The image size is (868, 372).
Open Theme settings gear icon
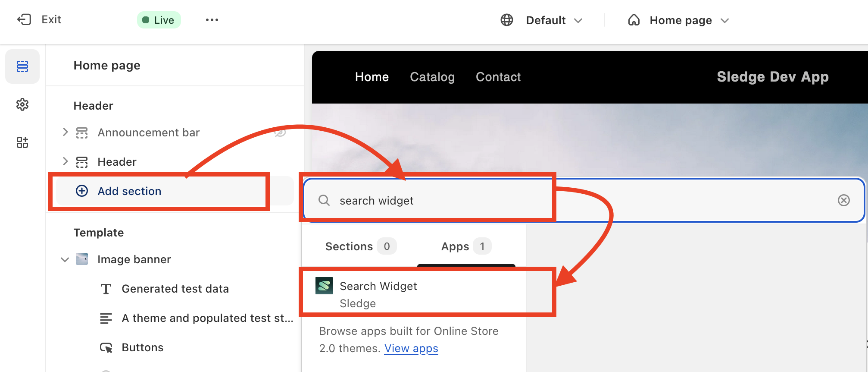[22, 104]
